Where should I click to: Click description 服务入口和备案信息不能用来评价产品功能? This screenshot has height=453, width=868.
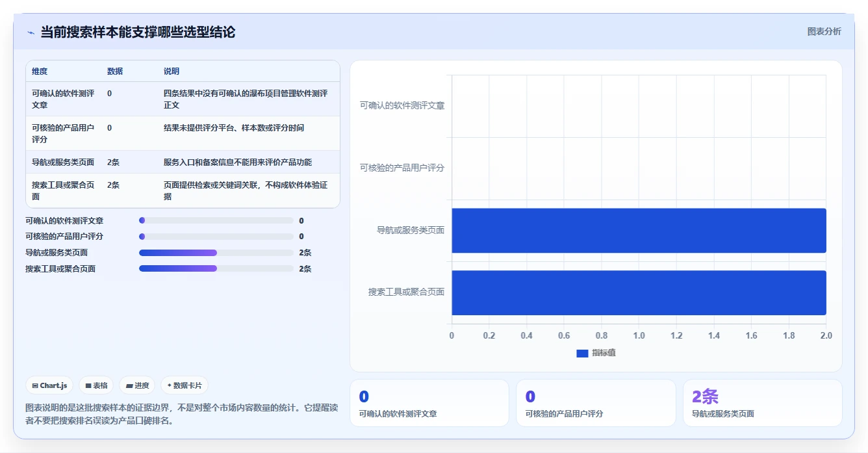point(238,162)
